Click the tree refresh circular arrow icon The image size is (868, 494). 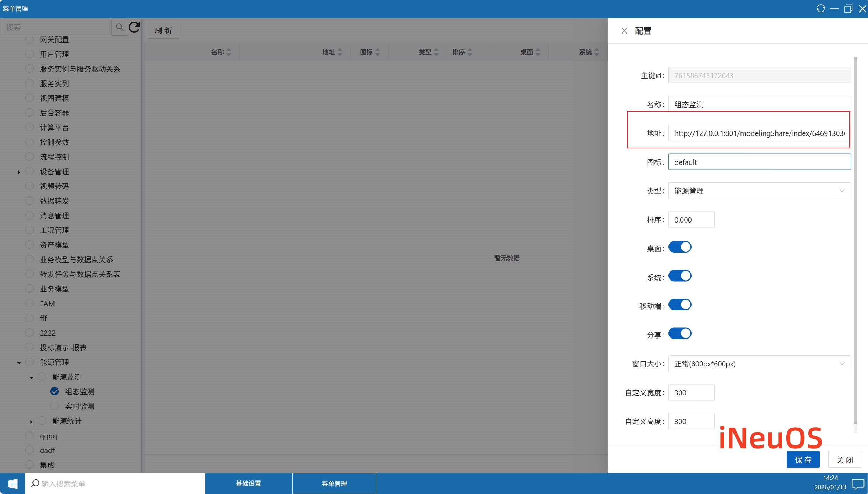coord(134,27)
